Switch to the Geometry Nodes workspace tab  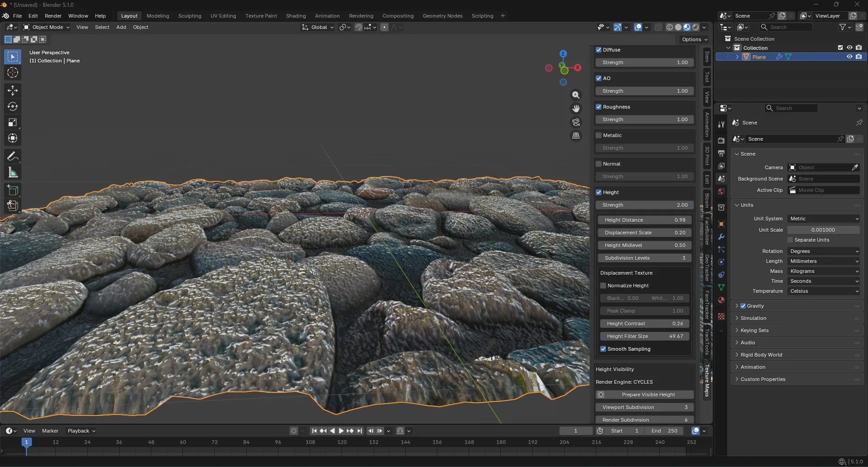tap(442, 16)
